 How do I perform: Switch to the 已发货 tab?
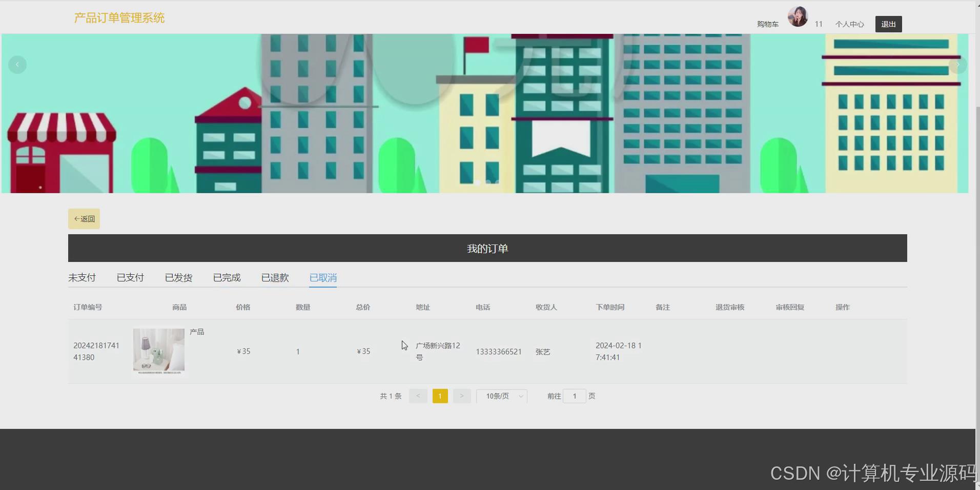click(x=178, y=277)
